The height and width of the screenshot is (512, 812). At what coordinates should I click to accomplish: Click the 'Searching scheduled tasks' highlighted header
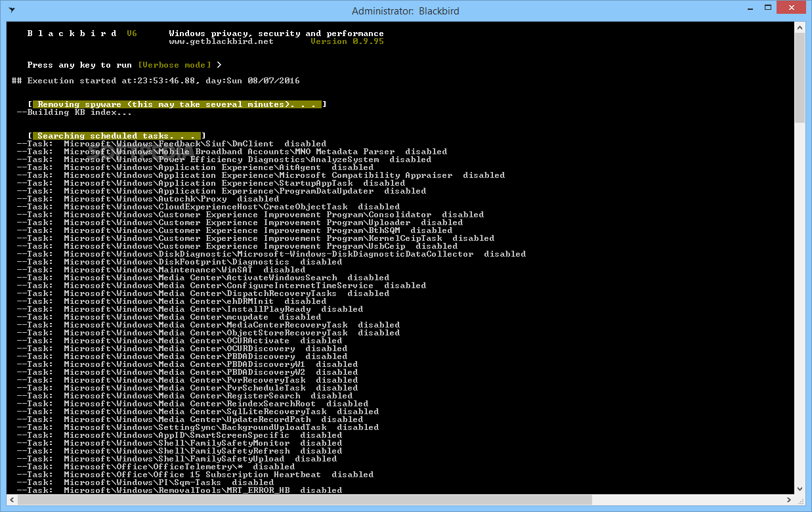tap(117, 136)
